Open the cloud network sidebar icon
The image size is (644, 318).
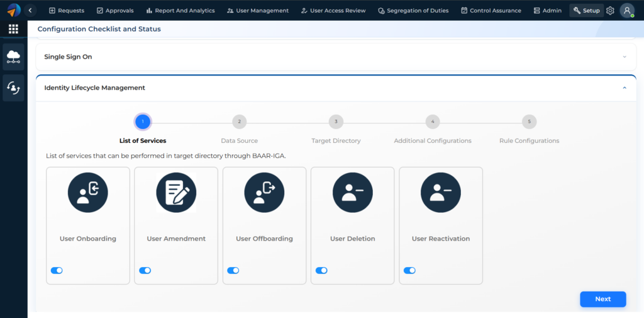click(14, 57)
